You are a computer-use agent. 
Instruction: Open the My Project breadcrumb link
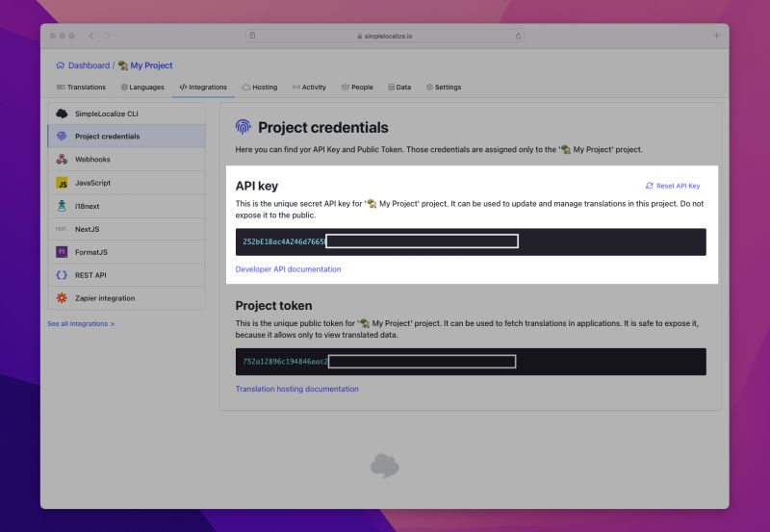[x=151, y=65]
